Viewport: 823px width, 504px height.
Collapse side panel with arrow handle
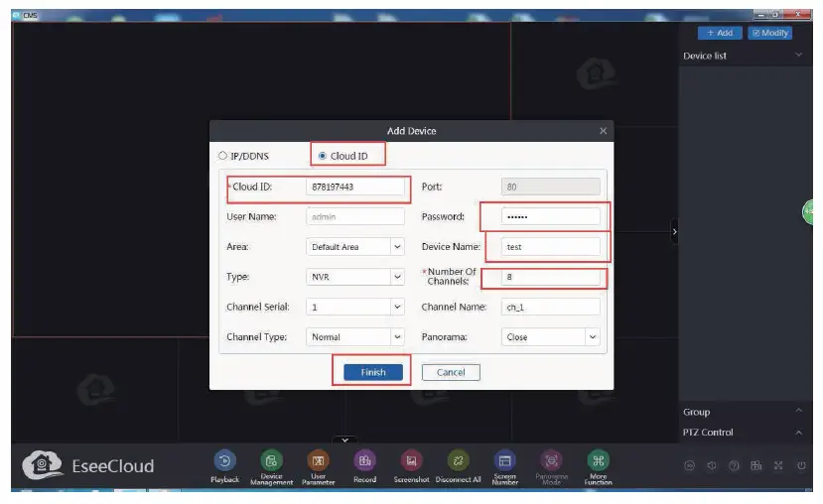click(x=674, y=232)
